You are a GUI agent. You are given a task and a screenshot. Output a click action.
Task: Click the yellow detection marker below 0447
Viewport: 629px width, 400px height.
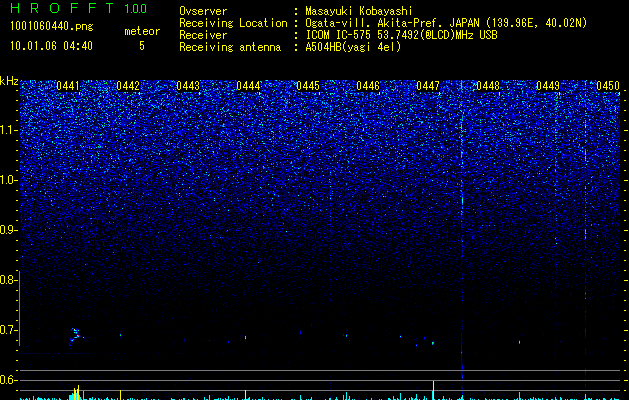[433, 390]
